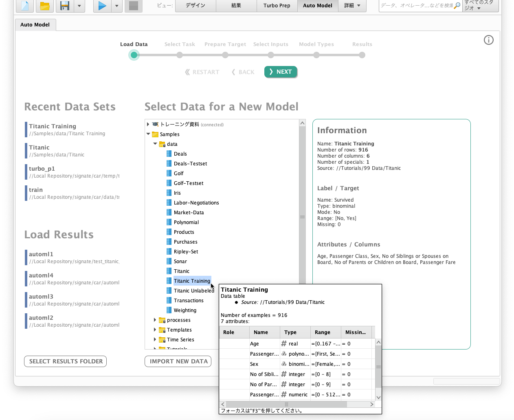Open a process with the folder icon
Viewport: 514px width, 420px height.
(x=45, y=6)
